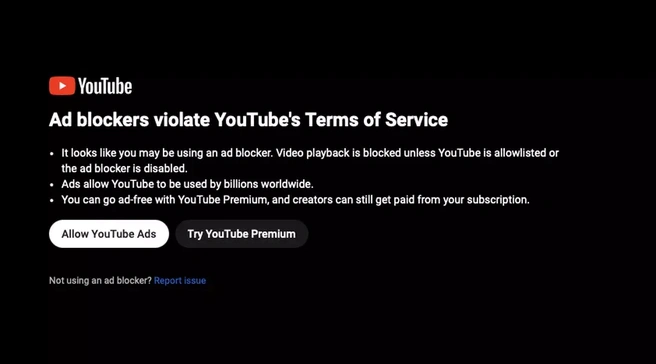Click the 'Not using an ad blocker?' text
This screenshot has width=656, height=364.
pos(100,281)
